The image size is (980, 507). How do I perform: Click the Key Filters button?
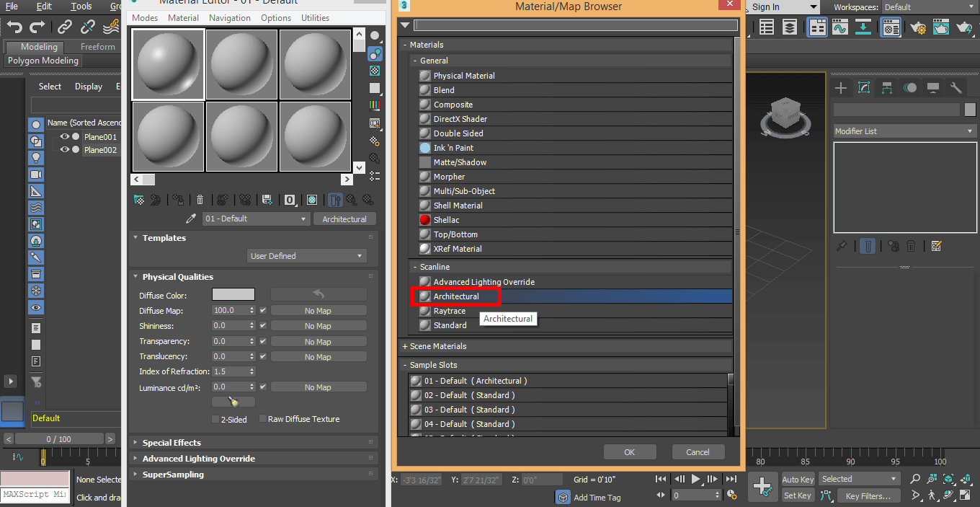pos(868,495)
